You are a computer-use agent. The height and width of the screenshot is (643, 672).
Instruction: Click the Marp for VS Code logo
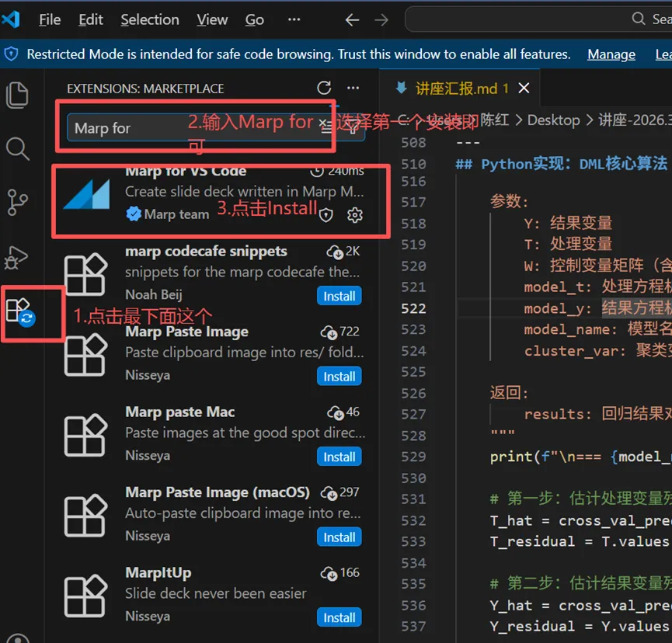tap(86, 194)
